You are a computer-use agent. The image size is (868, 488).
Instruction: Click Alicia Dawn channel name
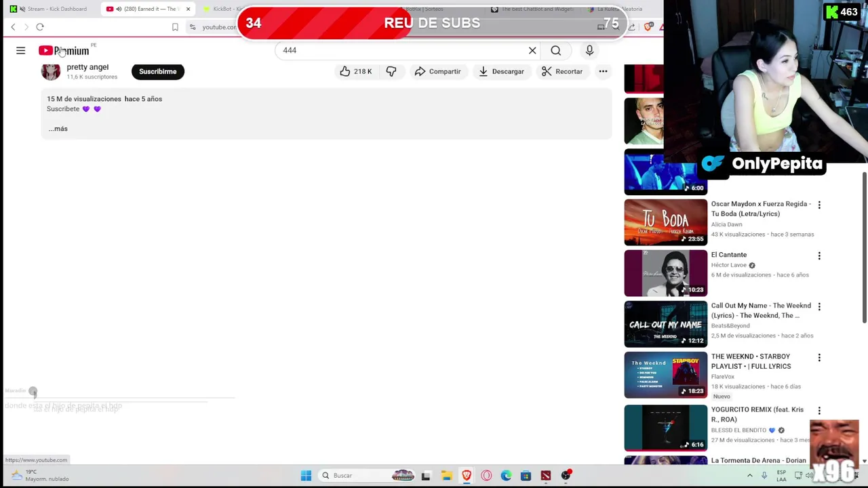(727, 224)
